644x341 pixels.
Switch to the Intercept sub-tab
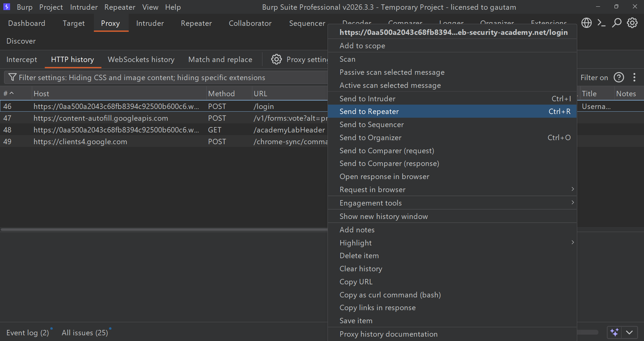click(21, 59)
